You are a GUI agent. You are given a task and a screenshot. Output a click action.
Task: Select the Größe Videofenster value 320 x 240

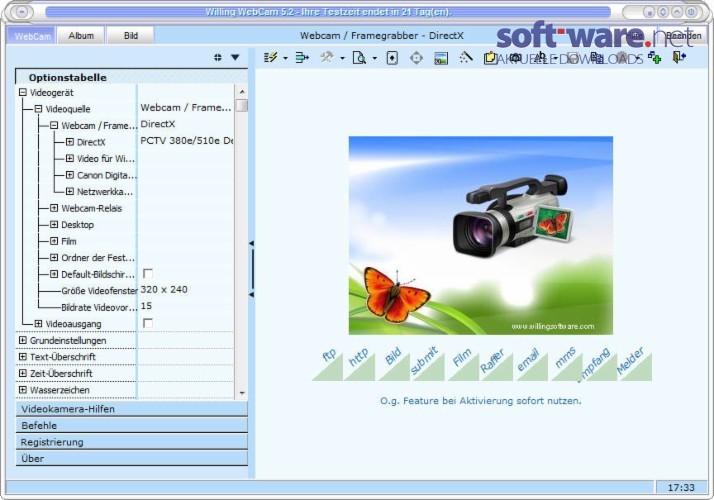164,290
